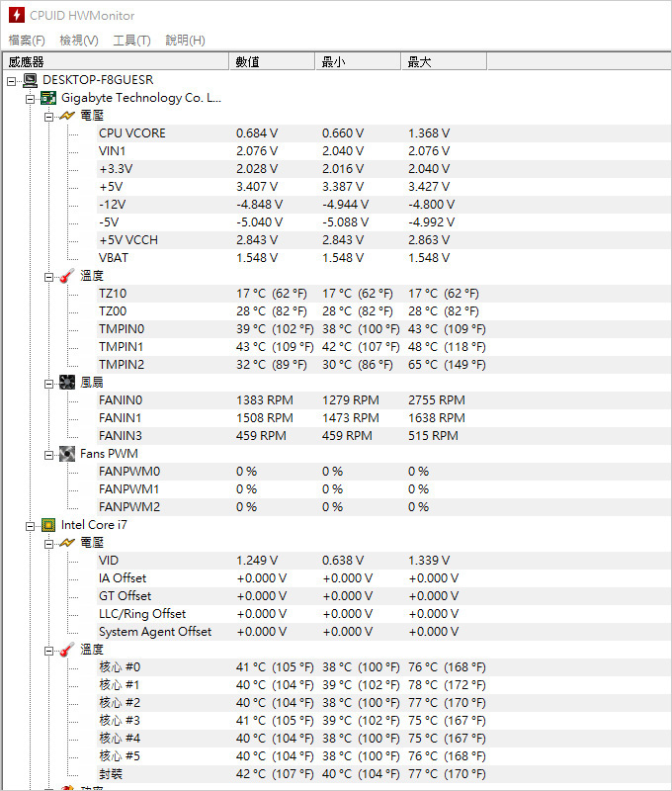Select the 核心 #3 temperature row
The image size is (672, 791).
[x=383, y=721]
